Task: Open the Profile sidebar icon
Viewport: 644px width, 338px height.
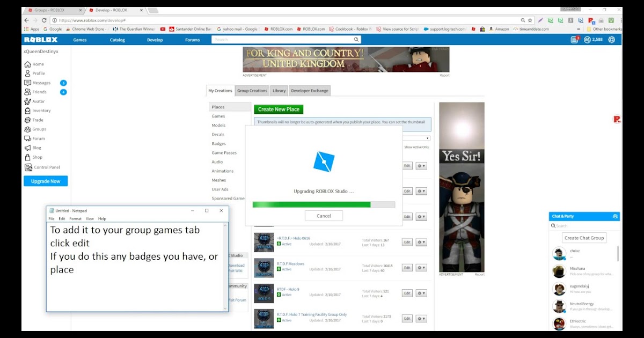Action: pos(27,74)
